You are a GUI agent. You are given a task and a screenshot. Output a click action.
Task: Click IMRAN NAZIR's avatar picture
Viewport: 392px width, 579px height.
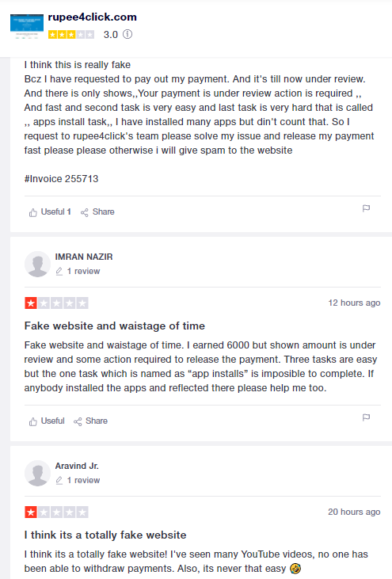(x=37, y=264)
